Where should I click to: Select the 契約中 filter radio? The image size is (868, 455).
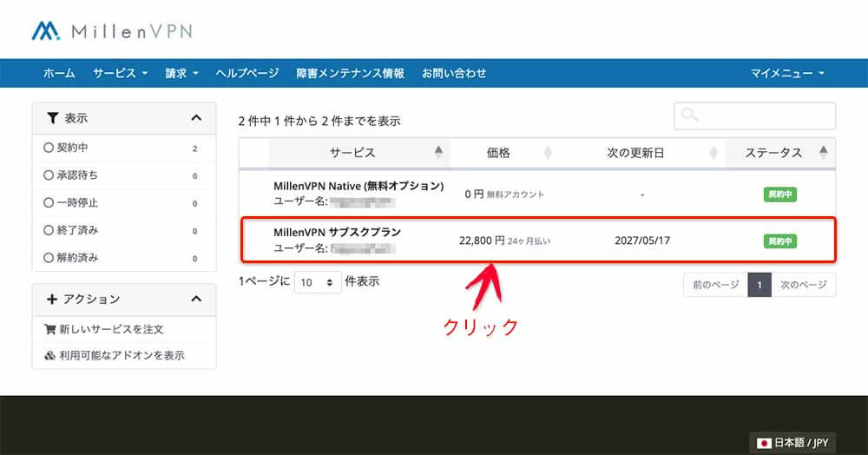click(49, 148)
